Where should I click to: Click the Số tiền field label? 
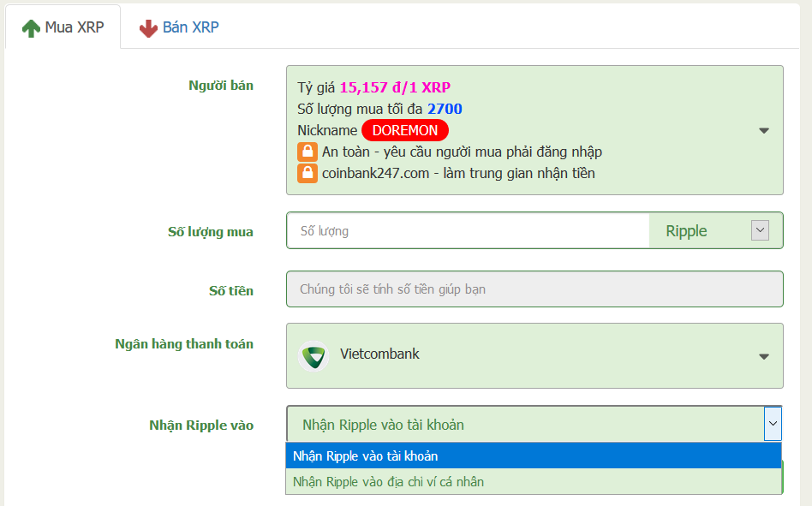click(231, 291)
